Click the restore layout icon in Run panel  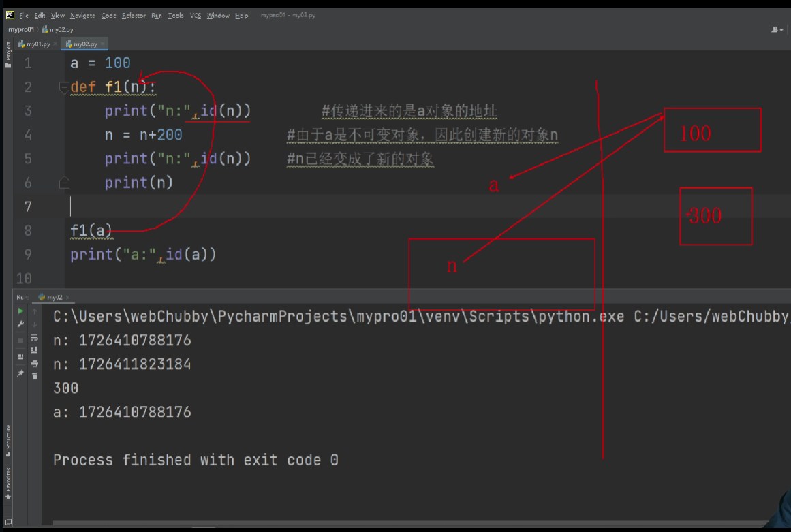pyautogui.click(x=20, y=356)
